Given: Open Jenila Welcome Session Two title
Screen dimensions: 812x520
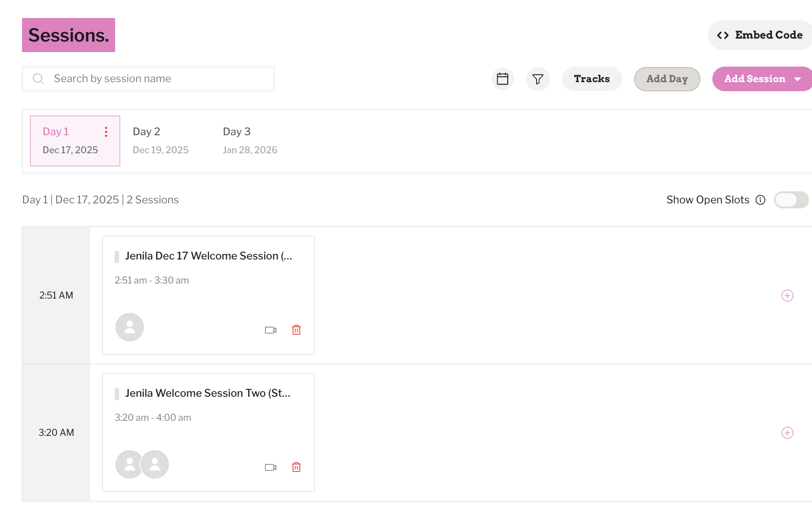Looking at the screenshot, I should click(x=208, y=393).
